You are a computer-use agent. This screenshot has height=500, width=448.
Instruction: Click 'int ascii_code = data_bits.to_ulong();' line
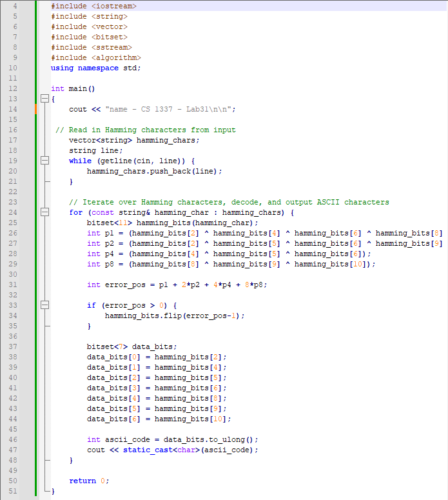click(172, 439)
